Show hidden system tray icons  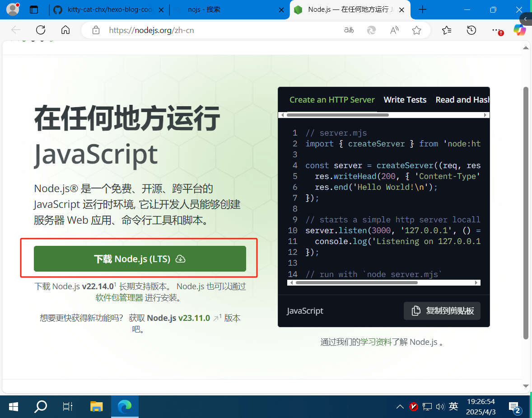pyautogui.click(x=400, y=406)
